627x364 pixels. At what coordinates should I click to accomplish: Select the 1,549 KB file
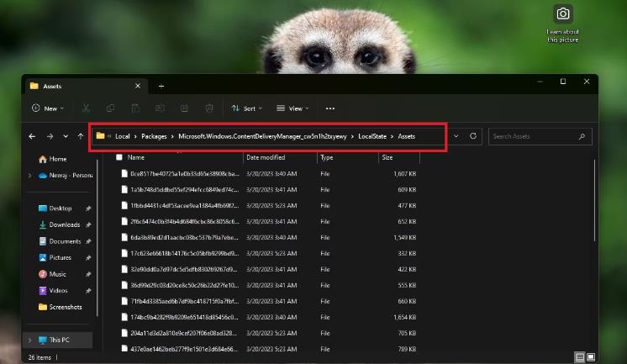(x=268, y=237)
